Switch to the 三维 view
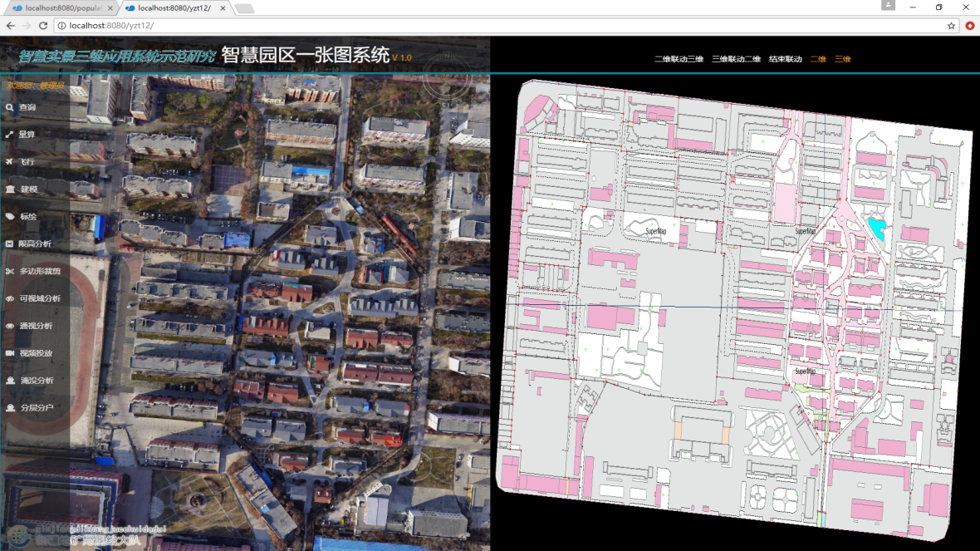The height and width of the screenshot is (551, 980). click(x=843, y=59)
